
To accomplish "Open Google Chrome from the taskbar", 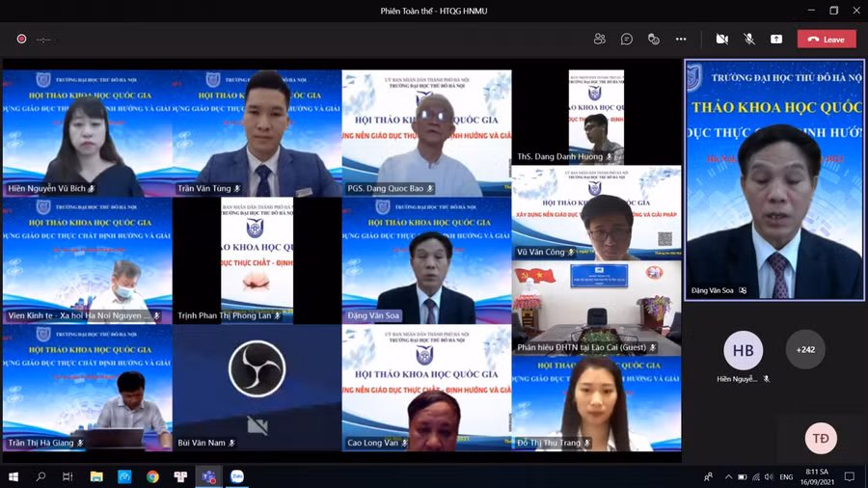I will pyautogui.click(x=152, y=476).
